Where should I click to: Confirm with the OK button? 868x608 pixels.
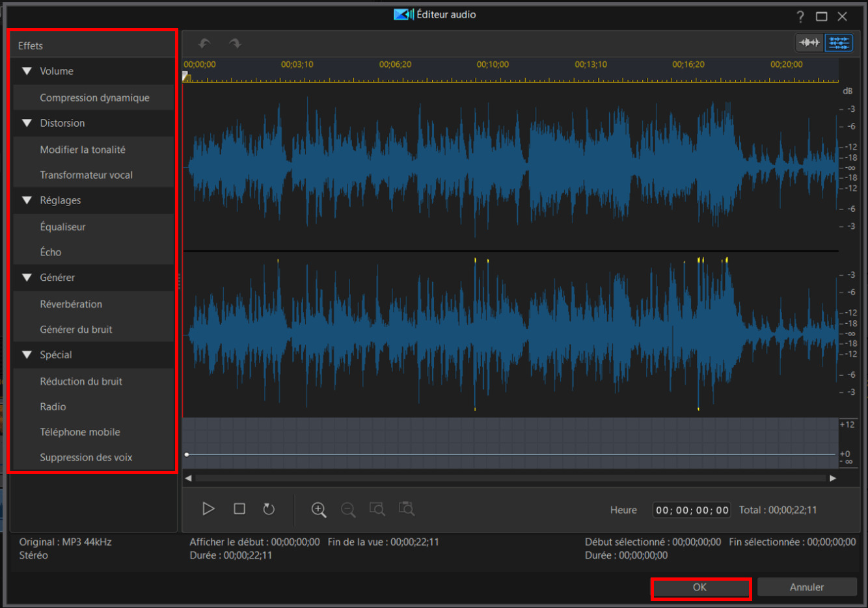700,587
